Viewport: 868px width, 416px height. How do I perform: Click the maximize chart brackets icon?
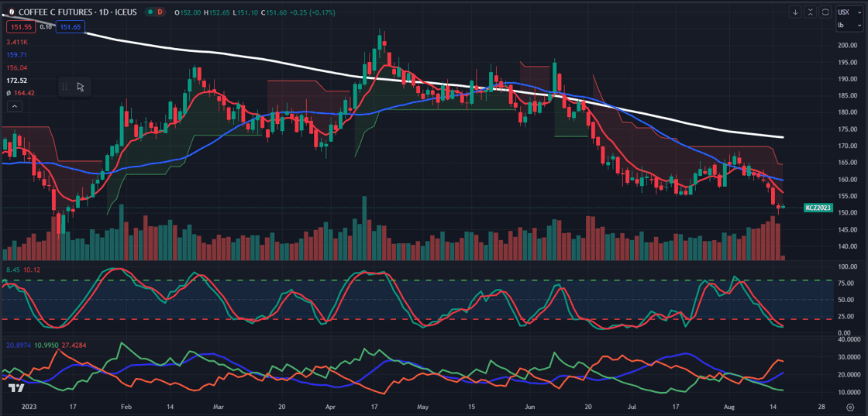point(825,12)
